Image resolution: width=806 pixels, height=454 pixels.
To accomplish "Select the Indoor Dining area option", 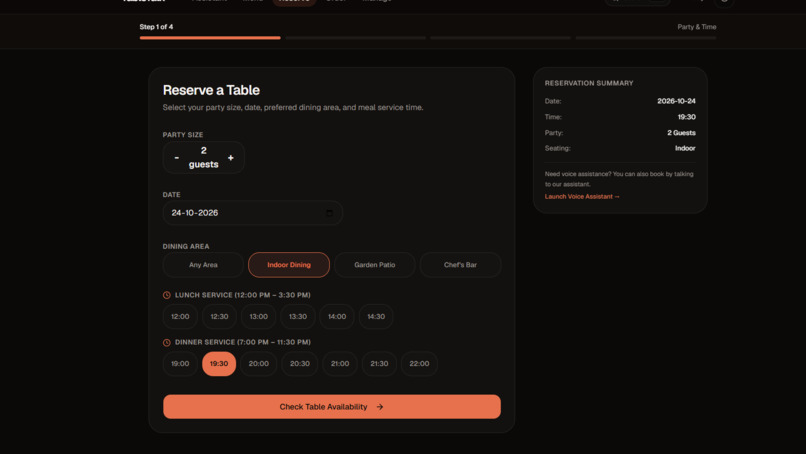I will point(289,265).
